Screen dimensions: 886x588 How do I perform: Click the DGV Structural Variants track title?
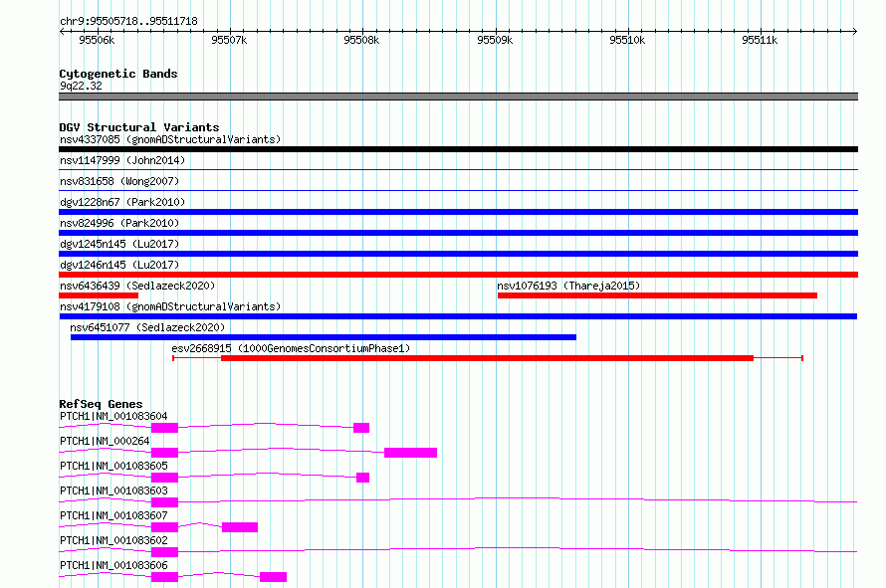pyautogui.click(x=139, y=127)
